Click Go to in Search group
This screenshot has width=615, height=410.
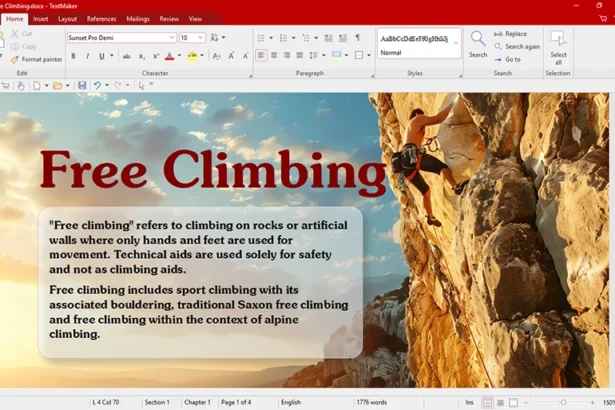point(508,60)
